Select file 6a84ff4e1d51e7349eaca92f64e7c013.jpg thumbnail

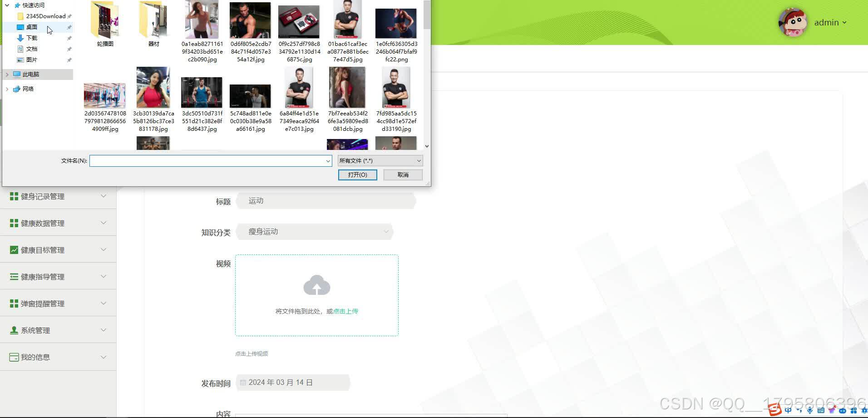[299, 88]
